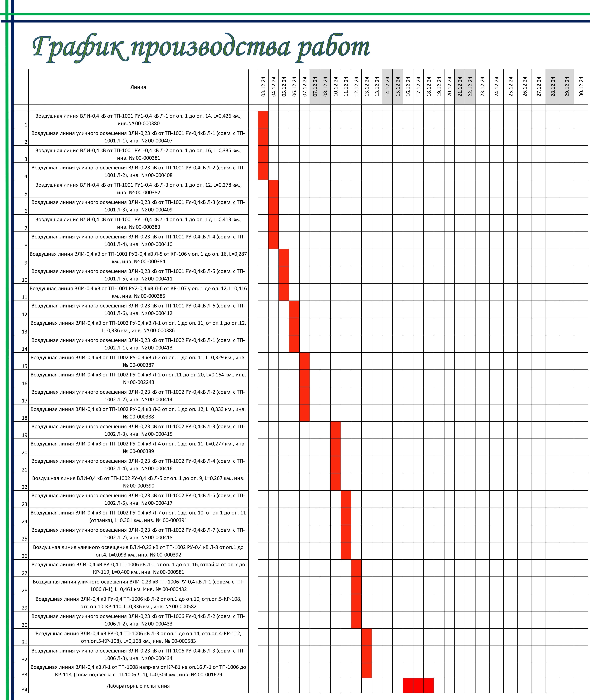Select the shaded 07.12.24 weekend header
The image size is (590, 700).
click(315, 87)
